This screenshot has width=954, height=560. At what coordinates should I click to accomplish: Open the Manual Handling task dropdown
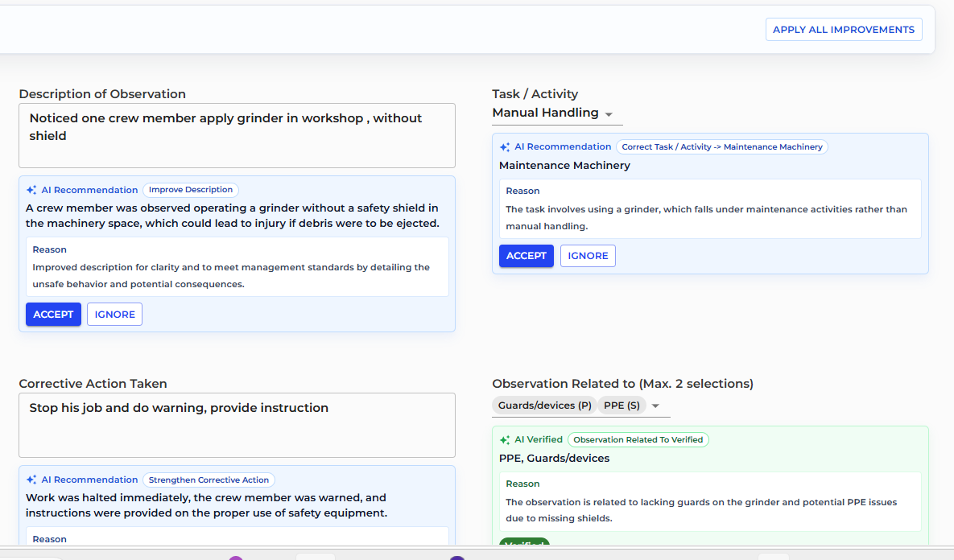[557, 113]
